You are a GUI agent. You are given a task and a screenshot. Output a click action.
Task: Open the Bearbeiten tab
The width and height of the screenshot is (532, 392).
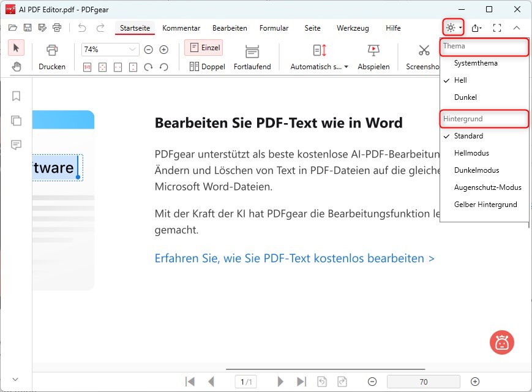coord(230,28)
